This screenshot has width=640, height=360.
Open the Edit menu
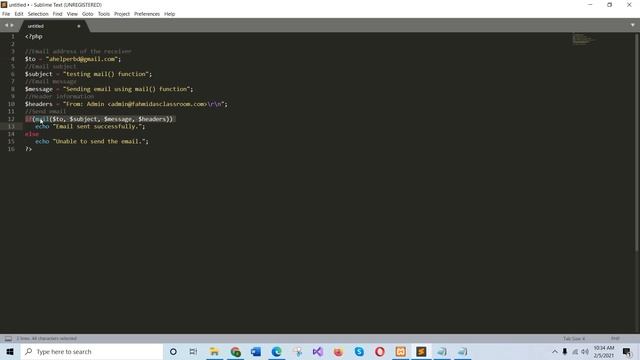click(19, 14)
